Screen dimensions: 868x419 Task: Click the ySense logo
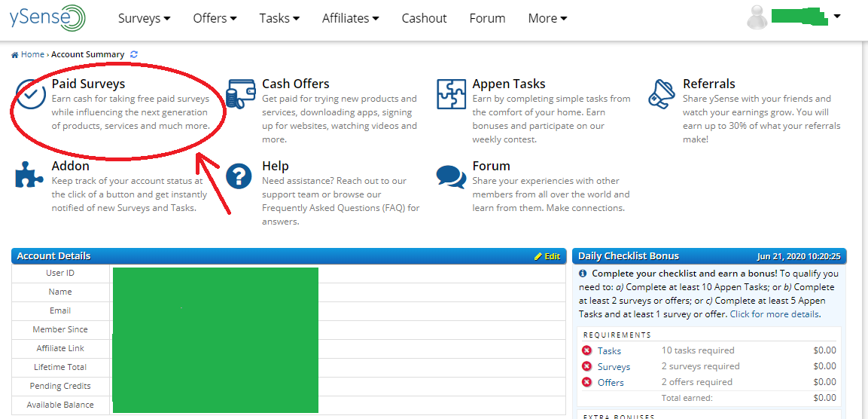47,18
